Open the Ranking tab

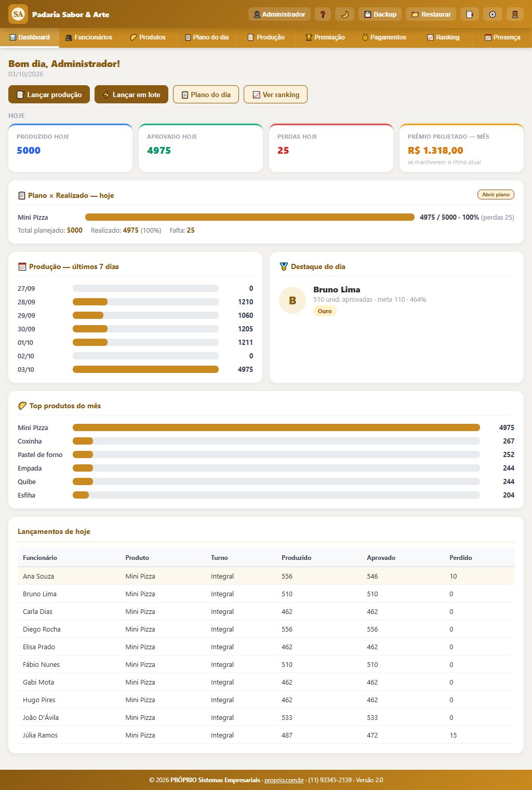pyautogui.click(x=443, y=37)
